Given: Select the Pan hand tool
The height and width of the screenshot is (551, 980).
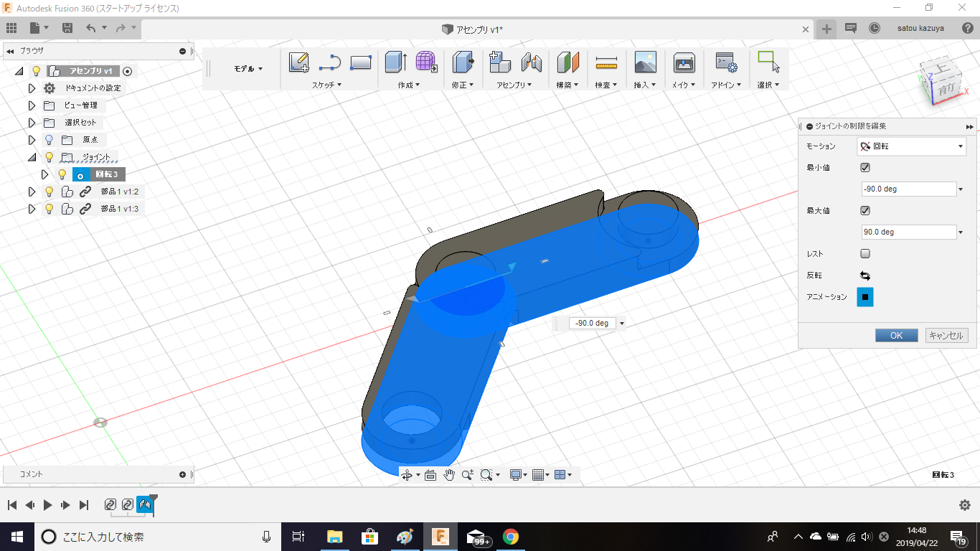Looking at the screenshot, I should click(449, 475).
